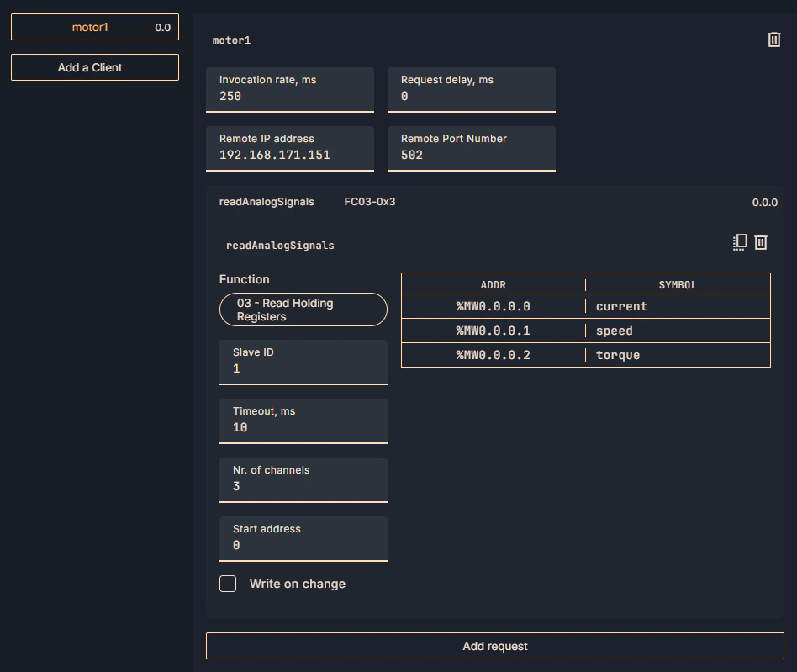The height and width of the screenshot is (672, 797).
Task: Click the Add a Client button
Action: (x=95, y=67)
